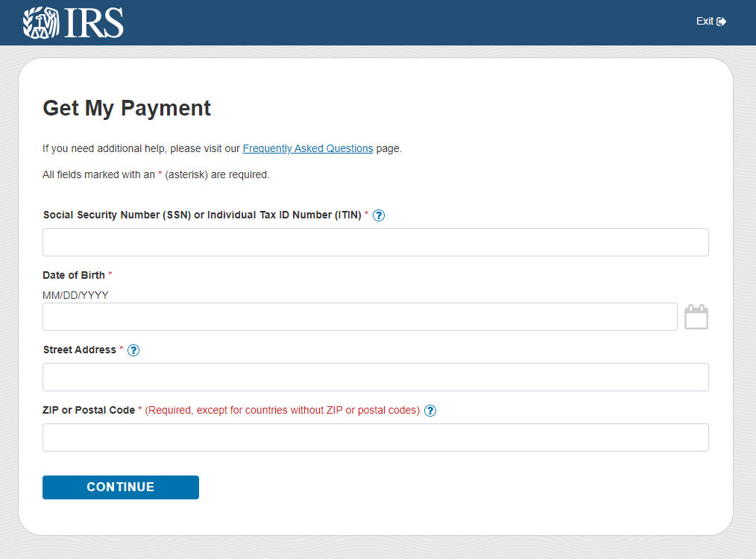Image resolution: width=756 pixels, height=559 pixels.
Task: Click into the ZIP or Postal Code input field
Action: pyautogui.click(x=376, y=438)
